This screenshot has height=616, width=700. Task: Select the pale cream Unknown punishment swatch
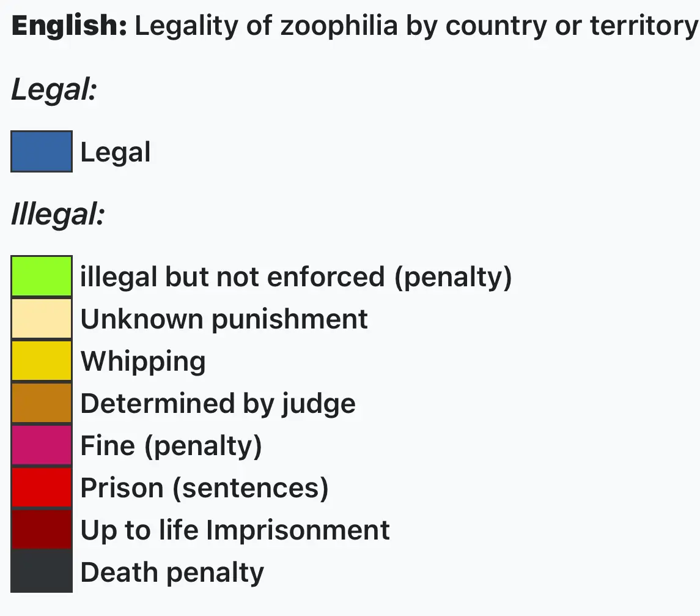42,319
